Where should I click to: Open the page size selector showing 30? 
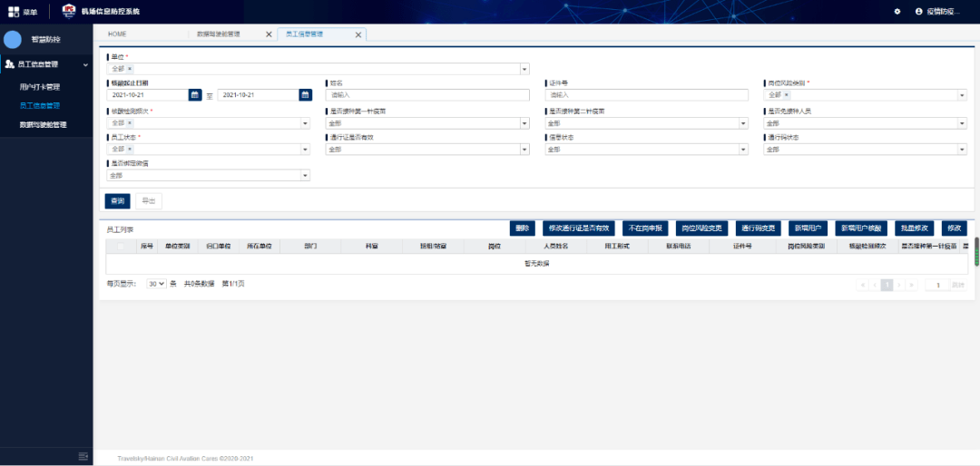pos(157,284)
